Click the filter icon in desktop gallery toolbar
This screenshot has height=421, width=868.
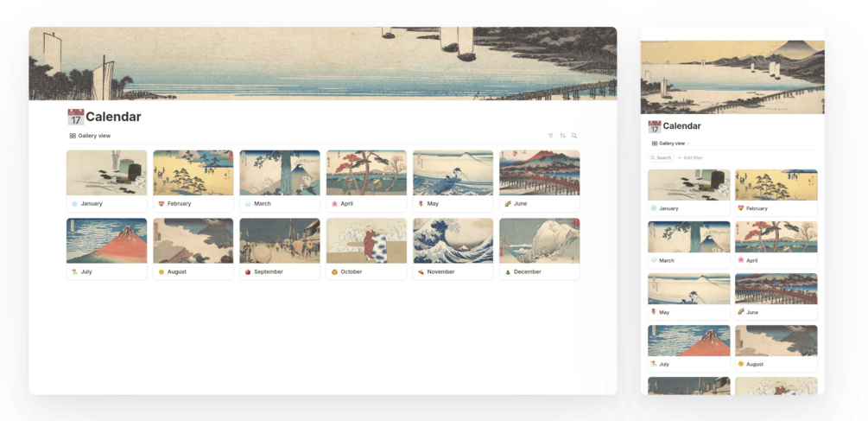click(x=550, y=136)
